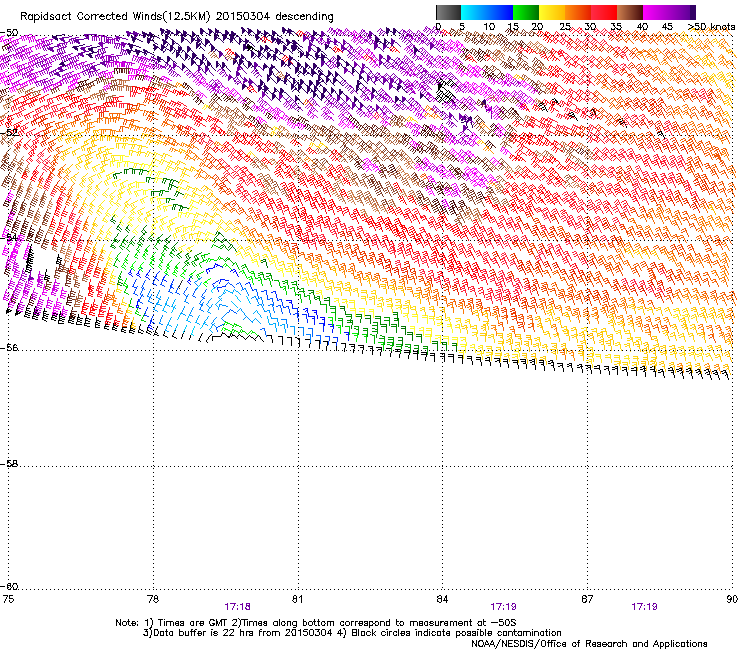The width and height of the screenshot is (740, 650).
Task: Click the cyan 5–10 knots legend swatch
Action: (x=474, y=12)
